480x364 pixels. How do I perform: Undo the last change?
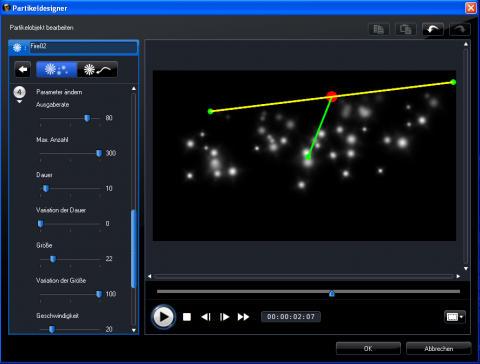point(433,29)
